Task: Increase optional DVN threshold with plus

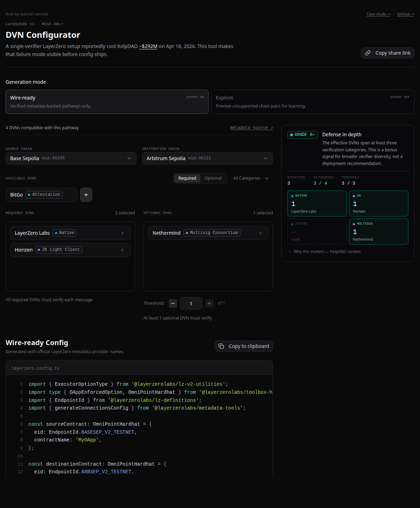Action: click(209, 303)
